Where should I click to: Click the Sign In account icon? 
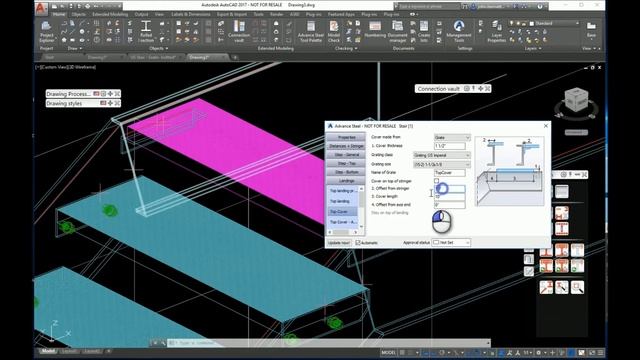pyautogui.click(x=473, y=6)
